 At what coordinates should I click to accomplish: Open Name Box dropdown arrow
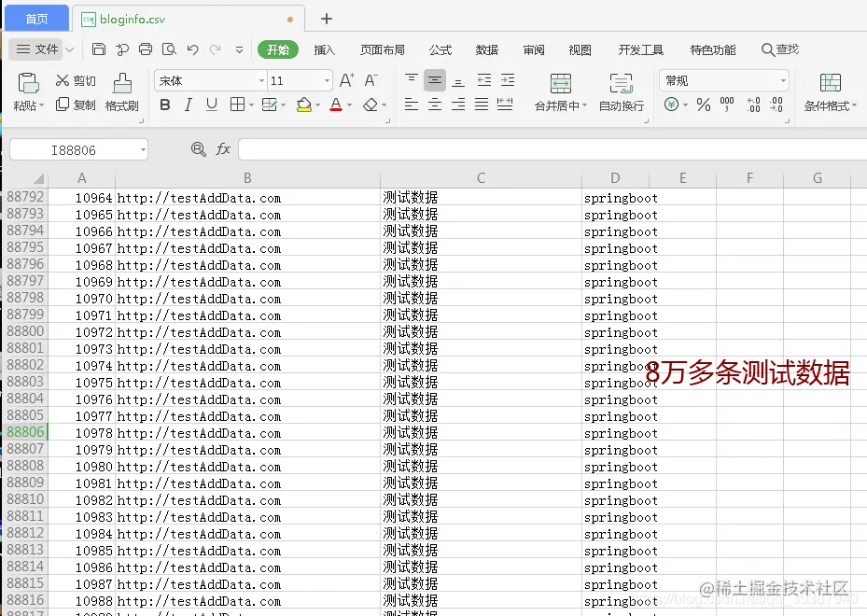coord(143,150)
